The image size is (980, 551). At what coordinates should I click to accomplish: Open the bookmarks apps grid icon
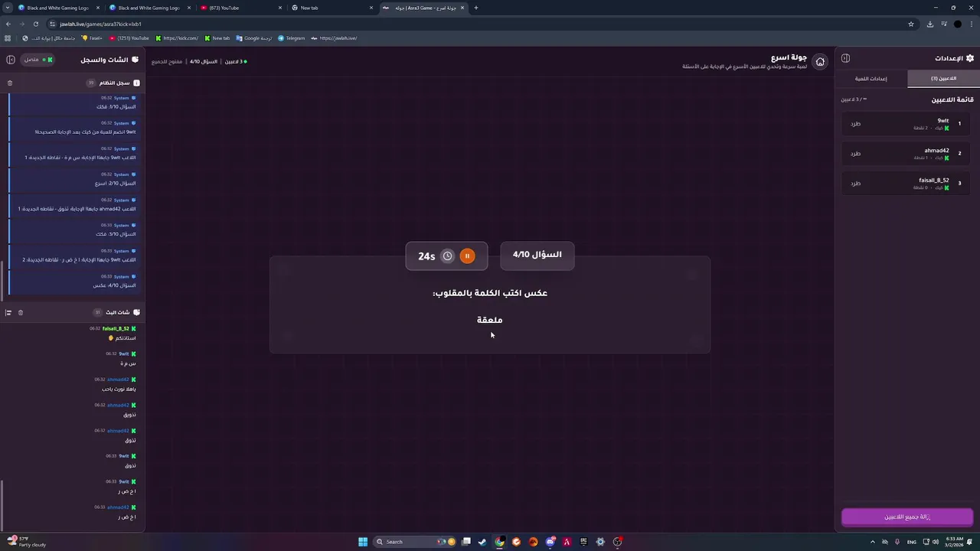[8, 38]
